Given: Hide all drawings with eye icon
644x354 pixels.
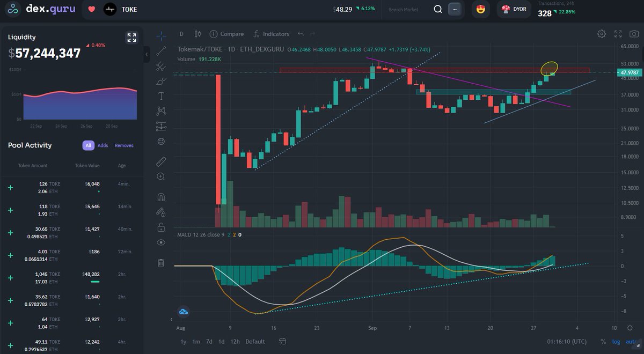Looking at the screenshot, I should click(x=161, y=242).
